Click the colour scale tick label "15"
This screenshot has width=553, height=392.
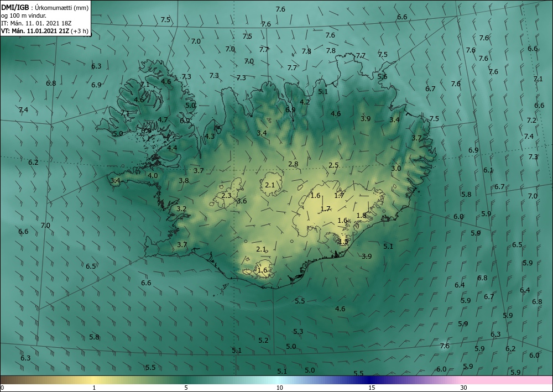point(372,388)
